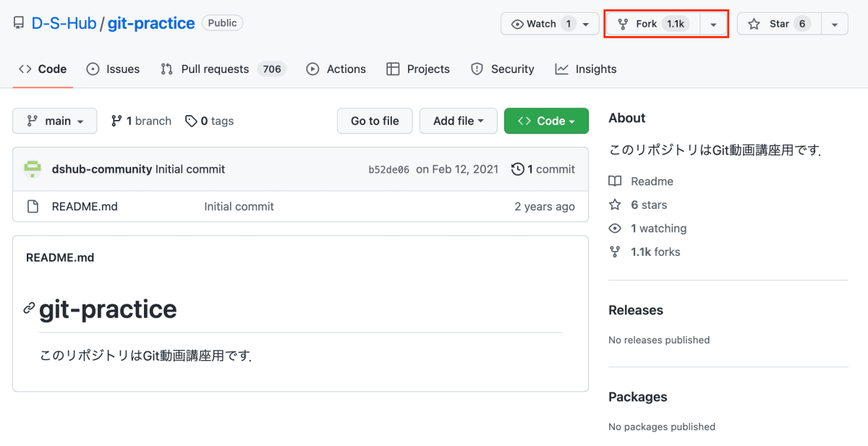Click the eye icon beside 1 watching
This screenshot has width=868, height=446.
click(x=615, y=228)
